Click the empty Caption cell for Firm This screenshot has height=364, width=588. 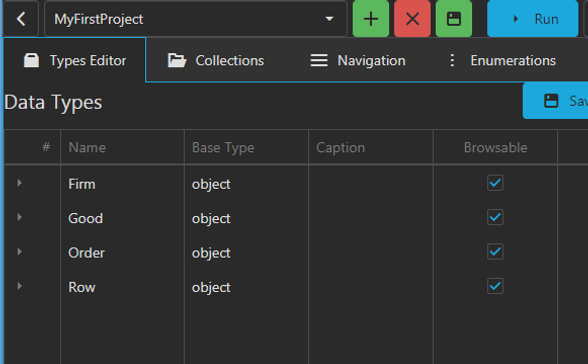(x=370, y=184)
